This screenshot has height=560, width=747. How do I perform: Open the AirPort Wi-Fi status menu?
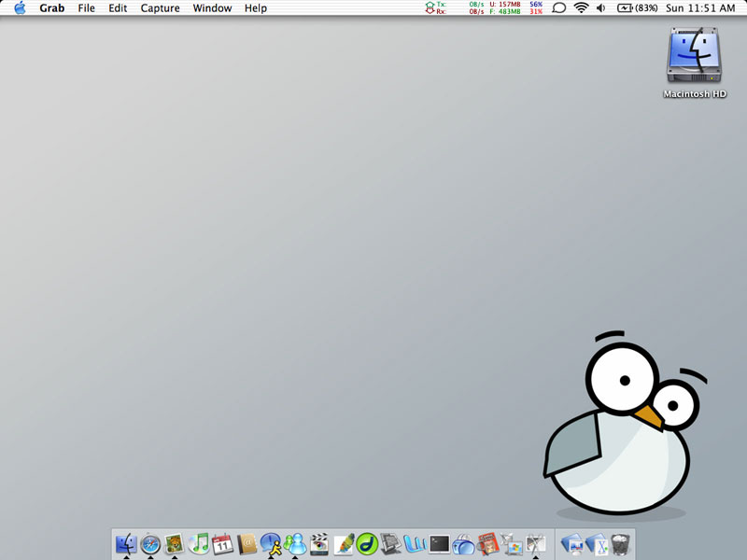581,8
